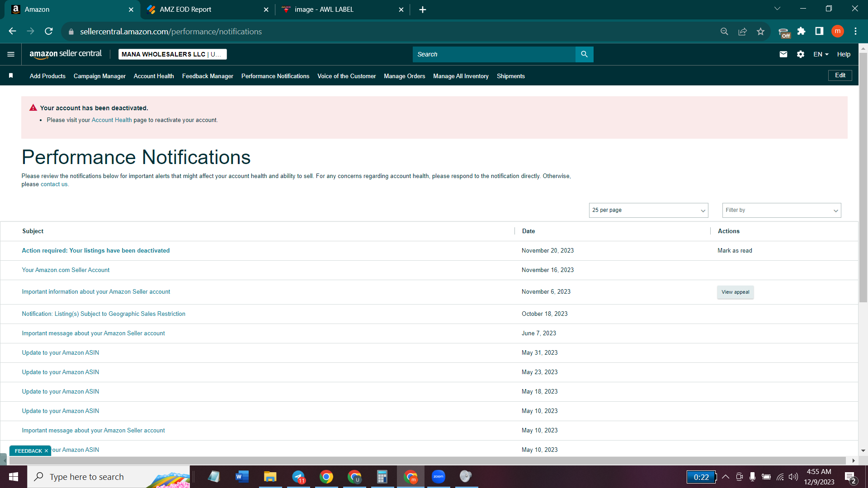The width and height of the screenshot is (868, 488).
Task: Switch to the image - AWL LABEL tab
Action: coord(343,9)
